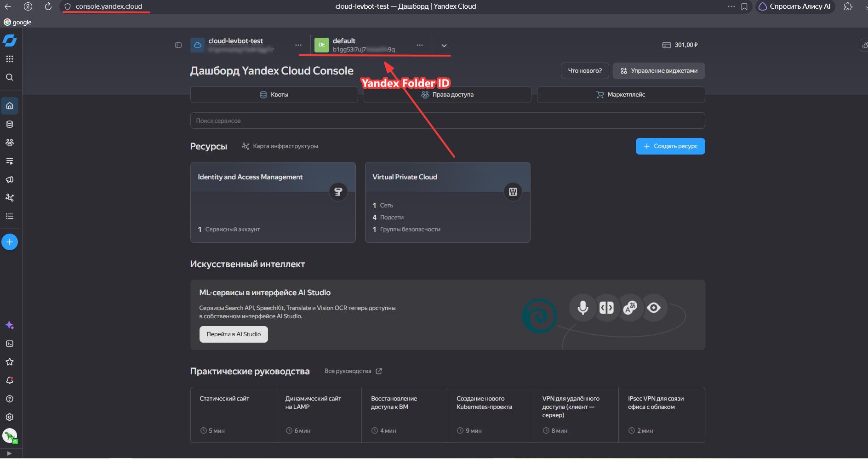Open the Восстановление доступа к ВМ guide
Viewport: 868px width, 459px height.
(404, 415)
